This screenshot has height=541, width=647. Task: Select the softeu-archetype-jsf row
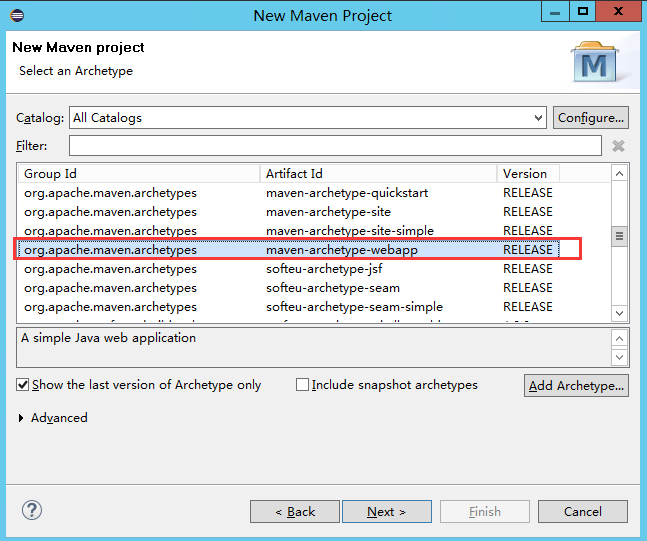click(x=289, y=269)
